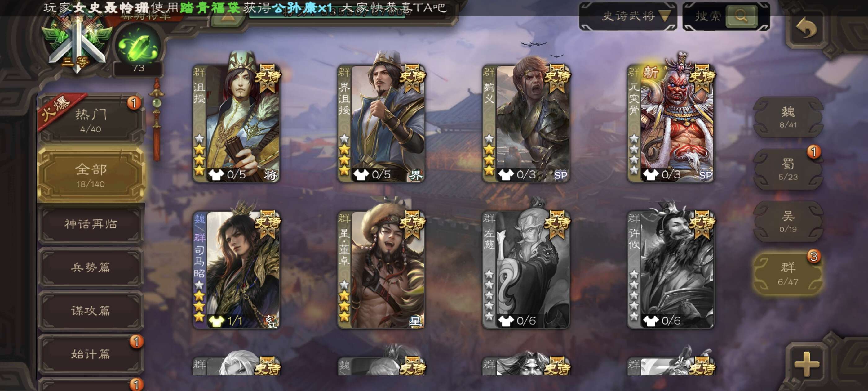Switch to the 神话再临 category tab
Screen dimensions: 868x391
[90, 224]
